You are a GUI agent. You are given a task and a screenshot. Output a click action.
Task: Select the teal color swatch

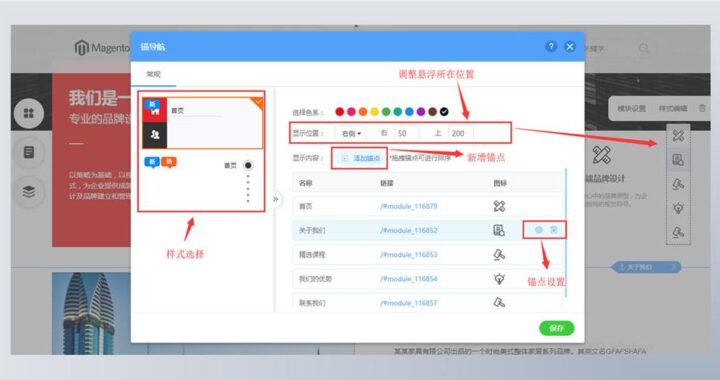click(x=398, y=112)
